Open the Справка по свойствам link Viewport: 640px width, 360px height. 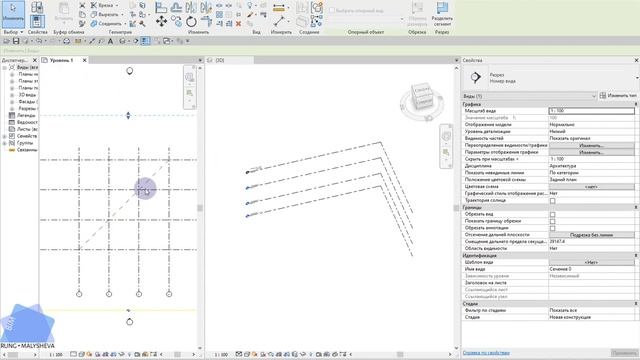(x=486, y=353)
